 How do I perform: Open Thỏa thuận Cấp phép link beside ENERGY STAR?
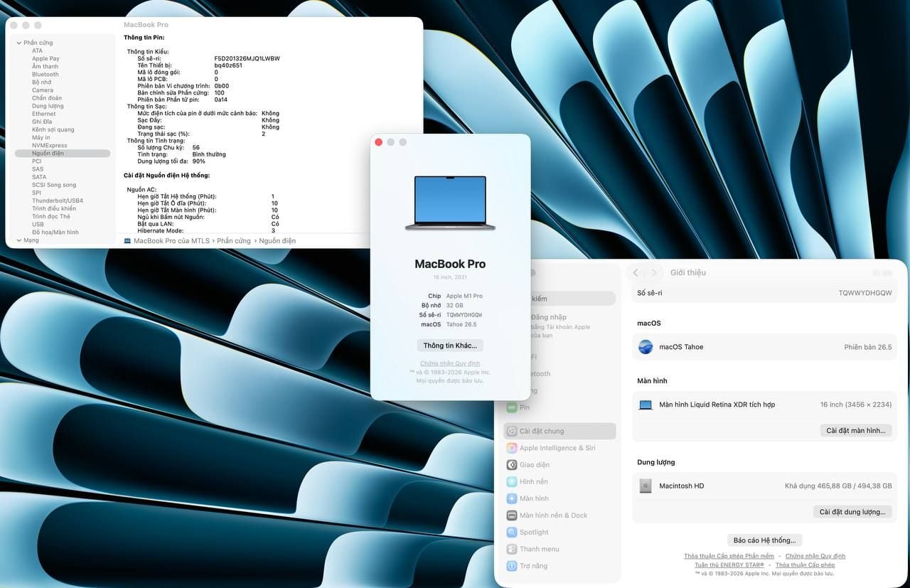pos(805,565)
